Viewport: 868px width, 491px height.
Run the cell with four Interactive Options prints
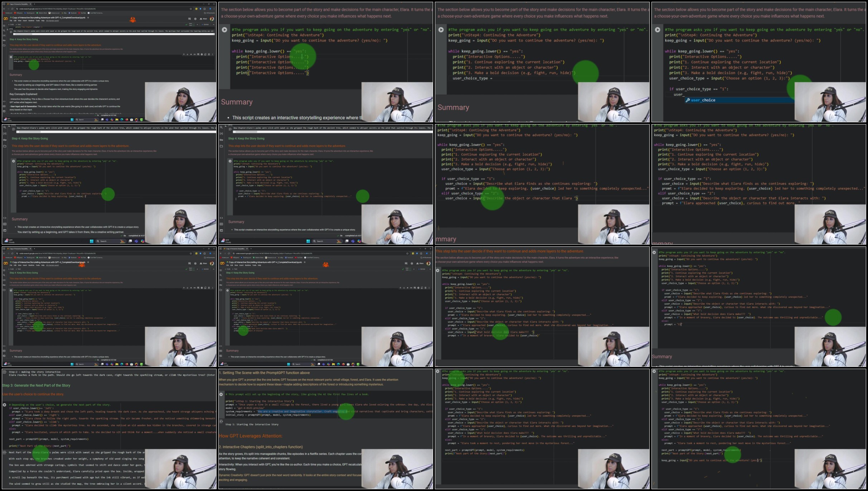pos(224,30)
